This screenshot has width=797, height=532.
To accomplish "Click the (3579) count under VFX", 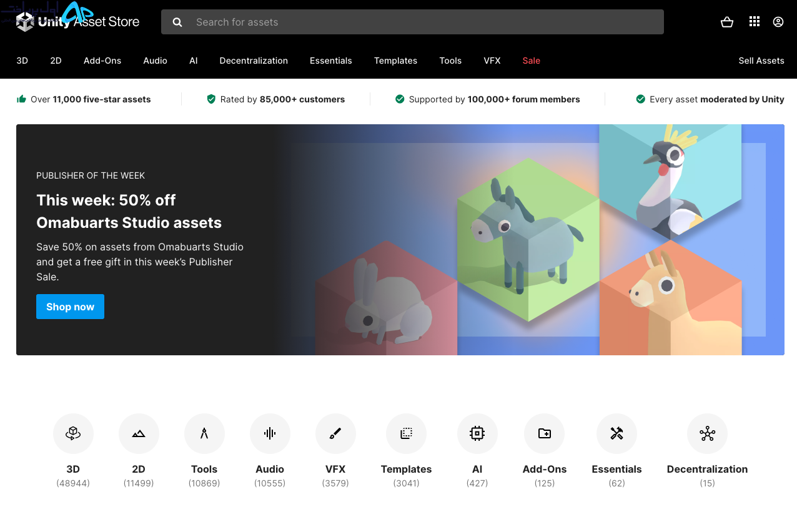I will (335, 483).
